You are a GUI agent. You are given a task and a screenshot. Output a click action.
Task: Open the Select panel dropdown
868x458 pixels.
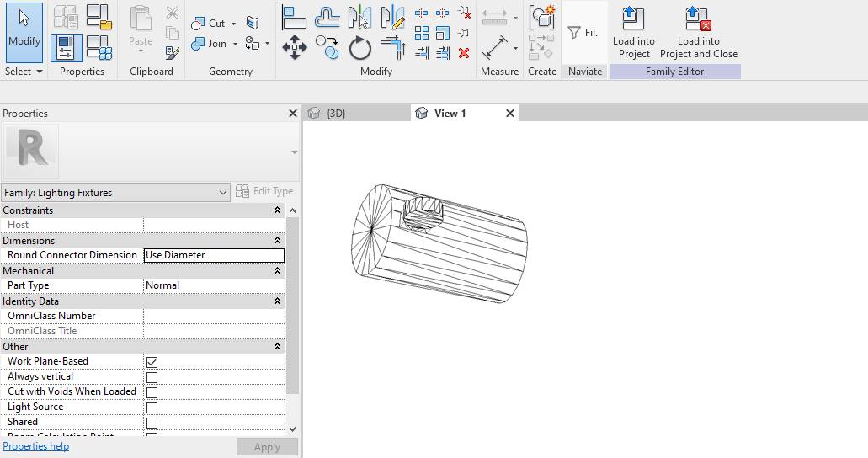(x=24, y=72)
